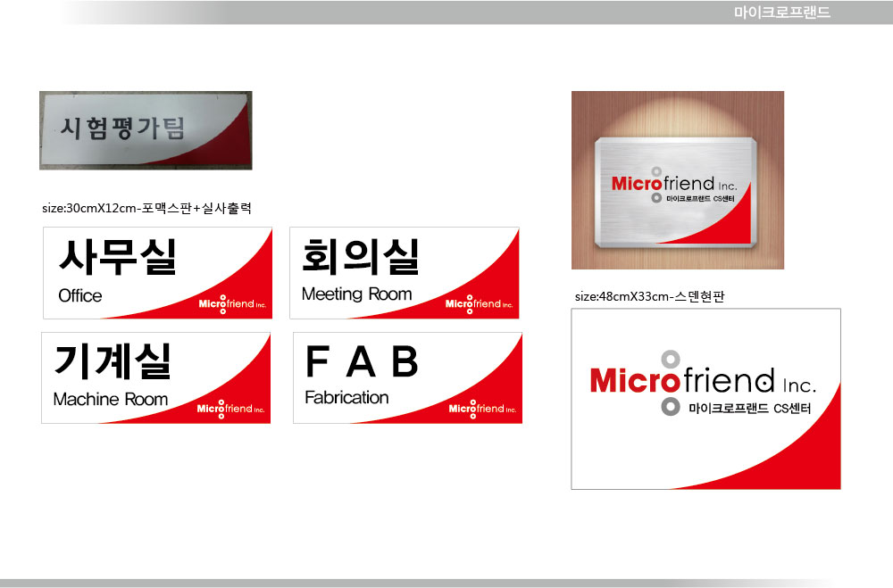The width and height of the screenshot is (893, 588).
Task: Click Microfriend logo on Machine Room sign
Action: 230,409
